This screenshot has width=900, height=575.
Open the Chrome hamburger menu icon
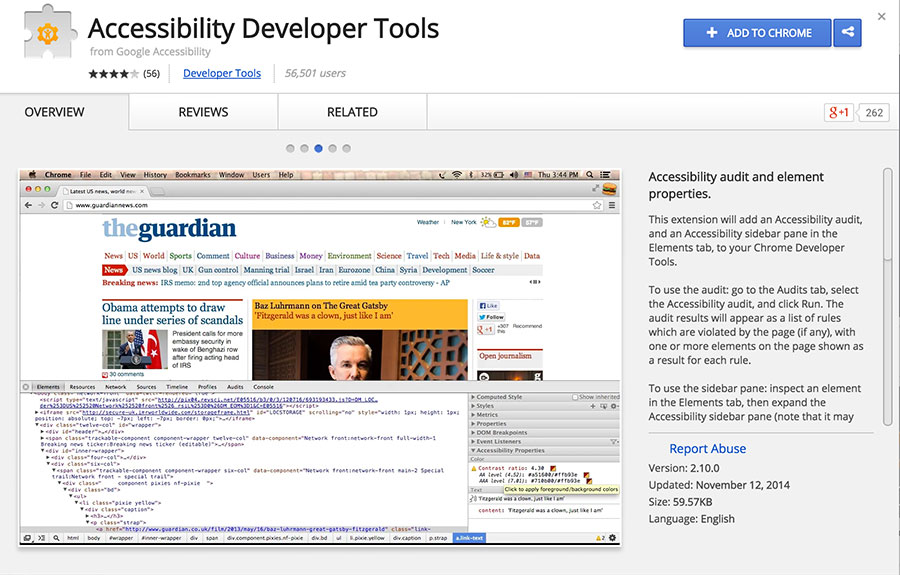click(612, 205)
